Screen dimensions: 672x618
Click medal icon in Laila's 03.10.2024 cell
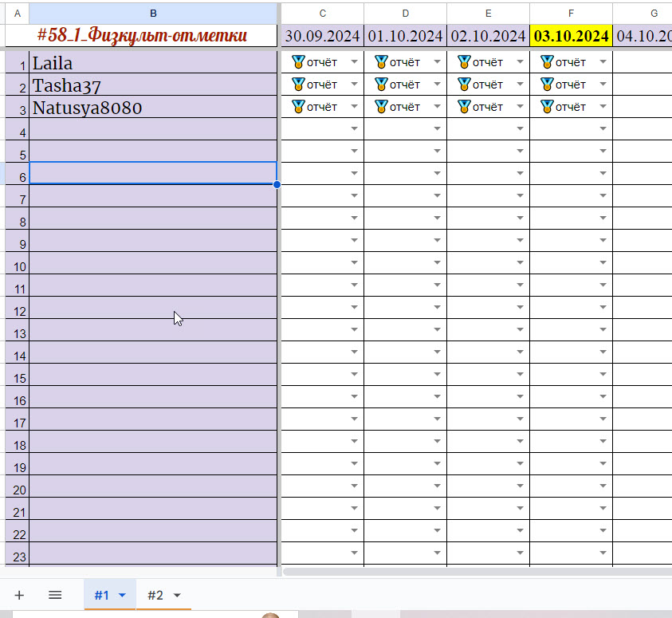pyautogui.click(x=547, y=61)
